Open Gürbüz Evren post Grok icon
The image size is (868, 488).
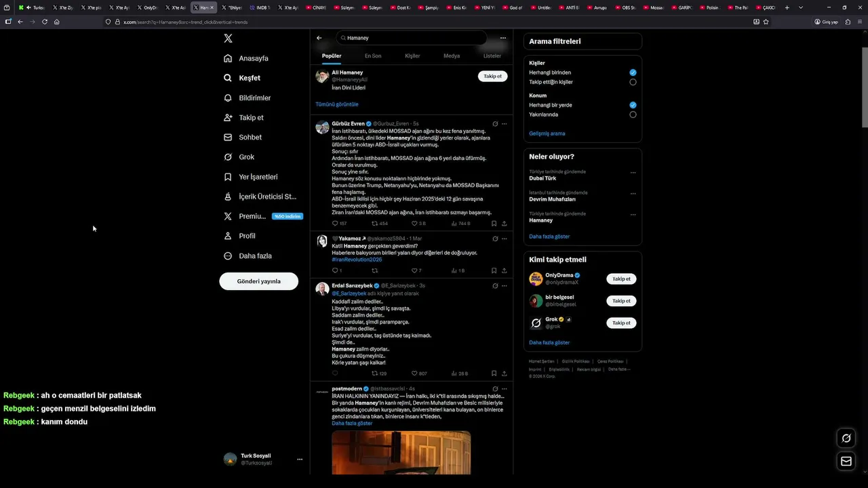pos(495,124)
